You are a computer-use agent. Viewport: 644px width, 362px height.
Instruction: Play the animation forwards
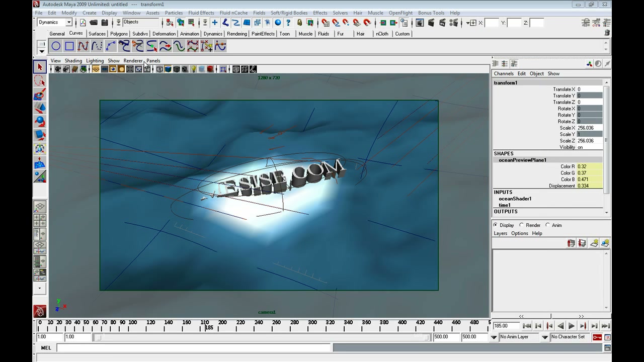(572, 326)
